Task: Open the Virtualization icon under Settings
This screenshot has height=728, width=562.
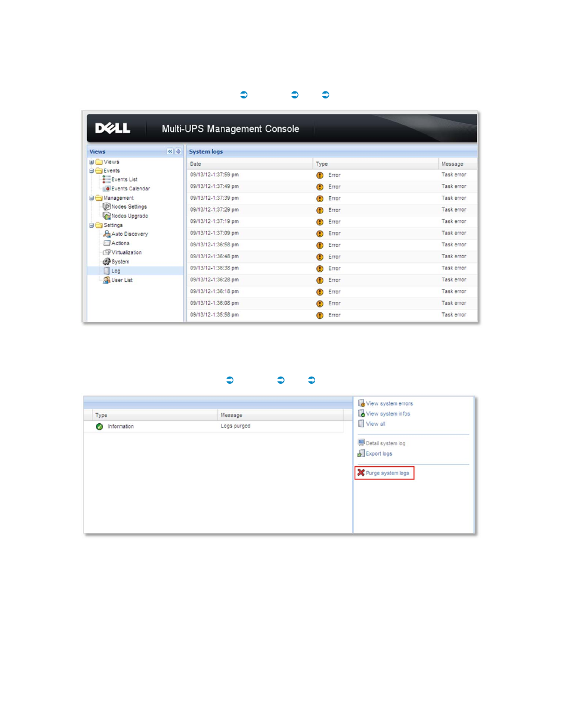Action: [107, 252]
